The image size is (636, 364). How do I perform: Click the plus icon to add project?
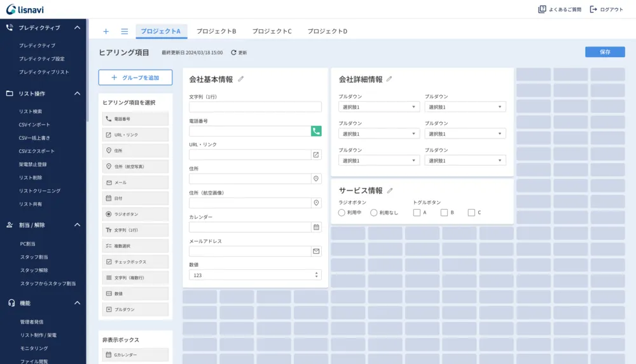pyautogui.click(x=106, y=31)
